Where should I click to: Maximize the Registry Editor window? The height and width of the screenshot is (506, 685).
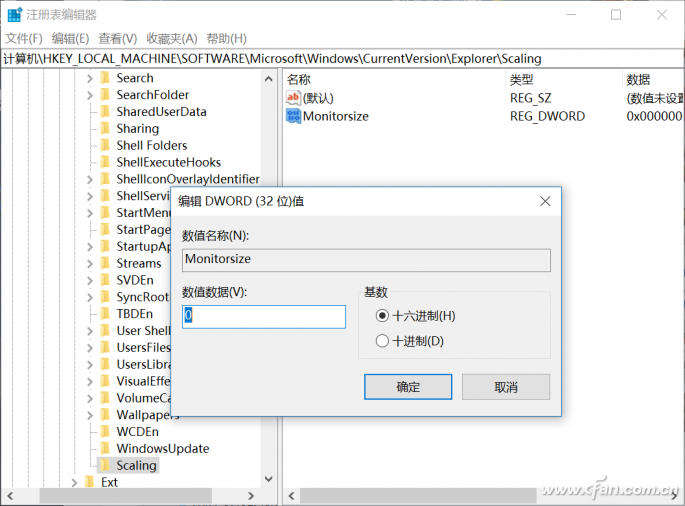[616, 15]
